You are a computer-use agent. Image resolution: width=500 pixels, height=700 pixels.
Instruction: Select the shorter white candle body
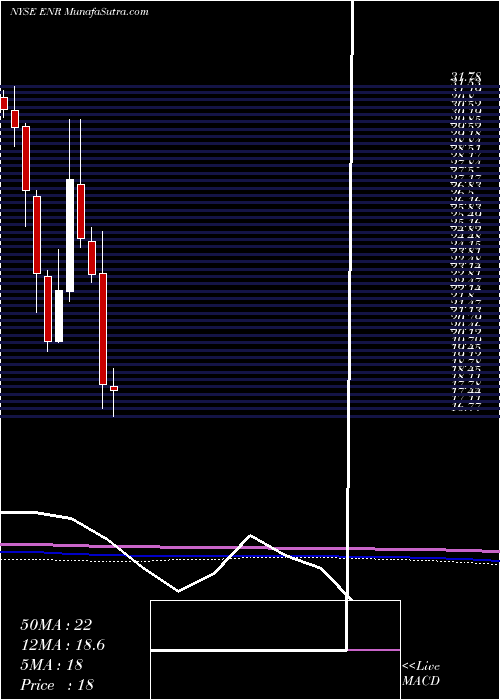coord(59,316)
